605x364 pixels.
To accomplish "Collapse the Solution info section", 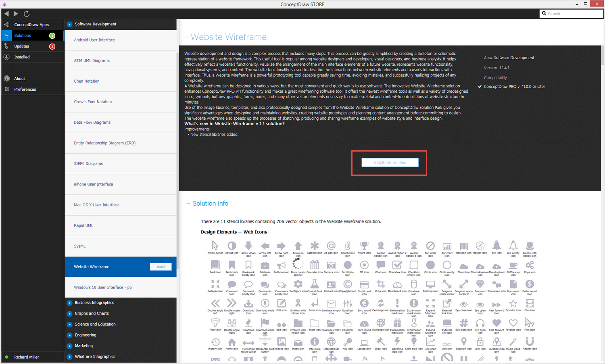I will coord(188,204).
